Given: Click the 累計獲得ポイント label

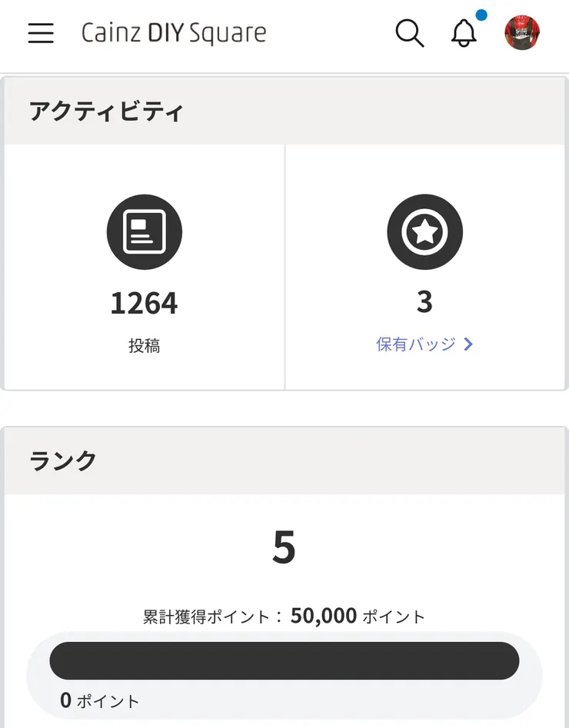Looking at the screenshot, I should pos(208,617).
